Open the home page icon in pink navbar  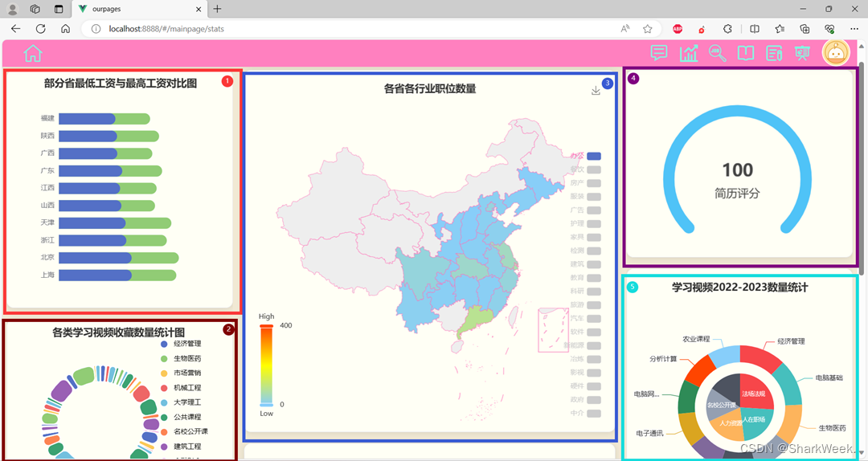point(33,54)
